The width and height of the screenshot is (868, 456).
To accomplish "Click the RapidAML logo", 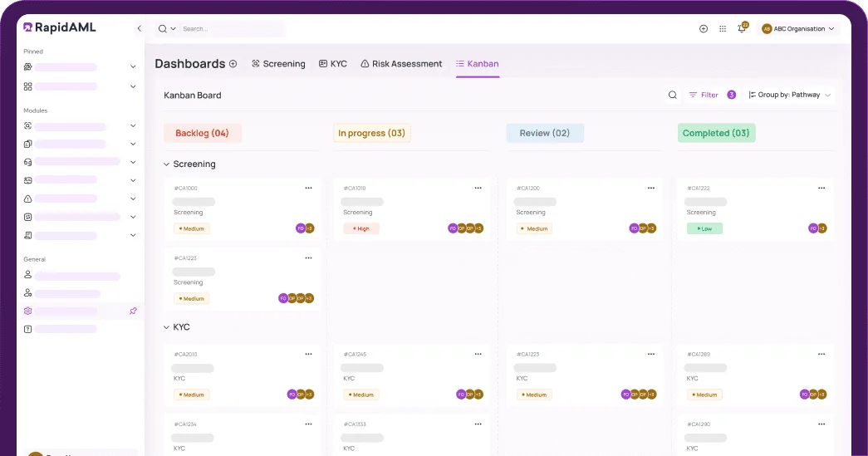I will point(60,27).
